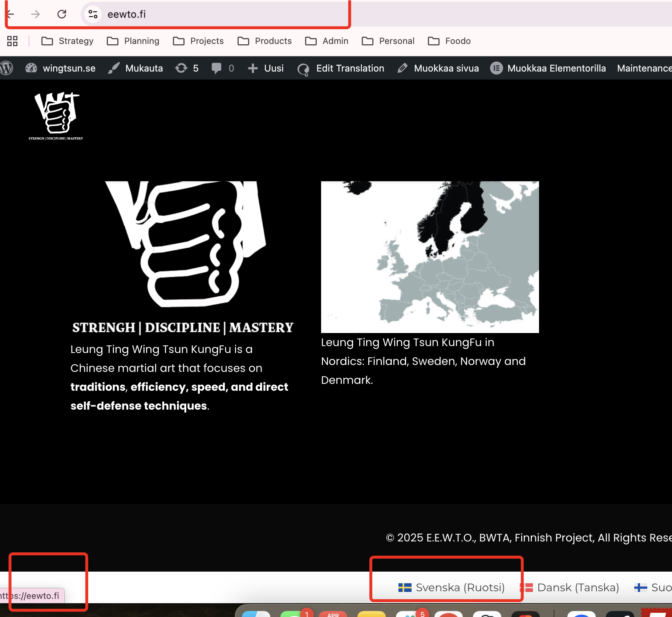
Task: Click the Nordic countries map image
Action: 430,257
